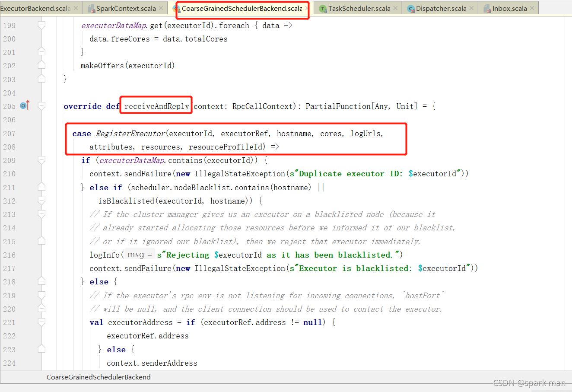Click the comment fold end marker on line 215
572x392 pixels.
[41, 241]
